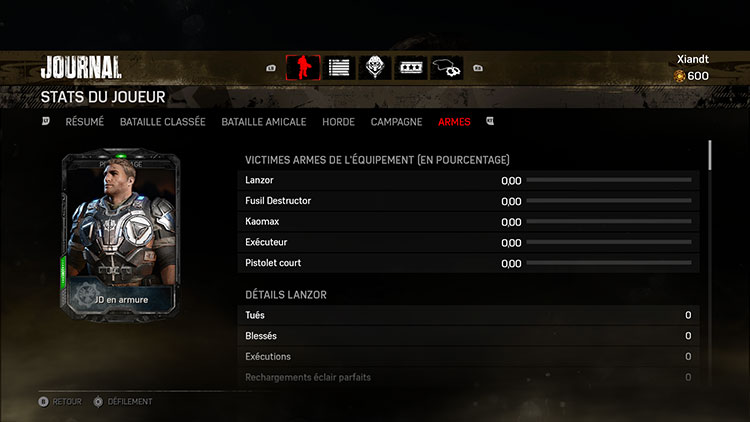
Task: Select the red soldier player stats icon
Action: tap(303, 67)
